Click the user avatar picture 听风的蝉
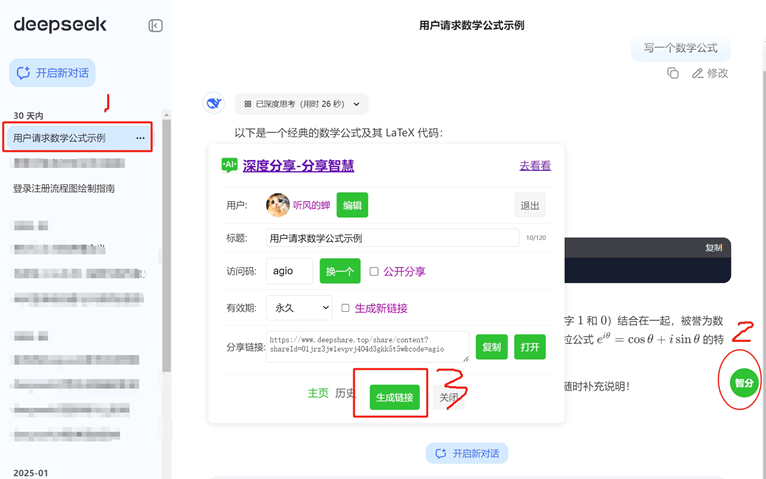The width and height of the screenshot is (766, 479). coord(277,205)
